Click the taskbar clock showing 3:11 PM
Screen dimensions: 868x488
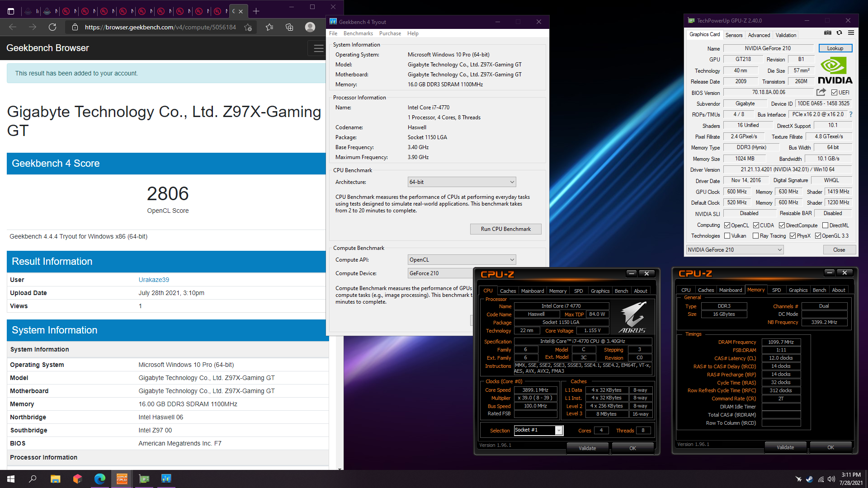851,479
